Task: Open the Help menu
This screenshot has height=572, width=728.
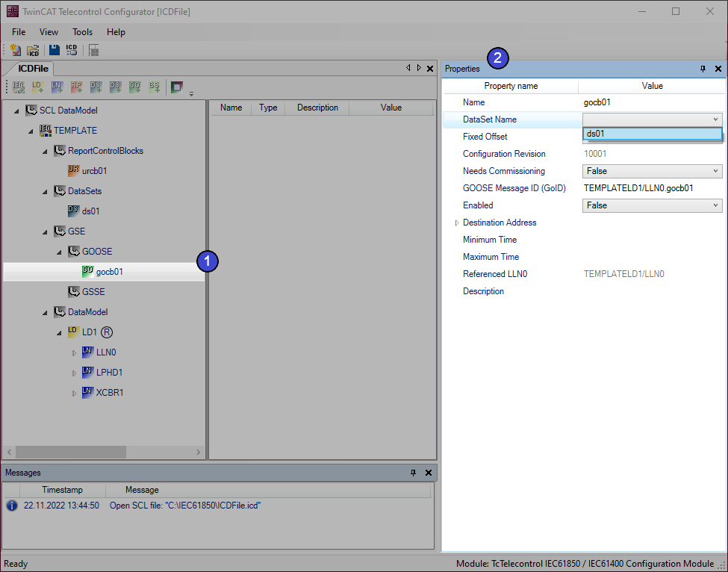Action: click(x=116, y=32)
